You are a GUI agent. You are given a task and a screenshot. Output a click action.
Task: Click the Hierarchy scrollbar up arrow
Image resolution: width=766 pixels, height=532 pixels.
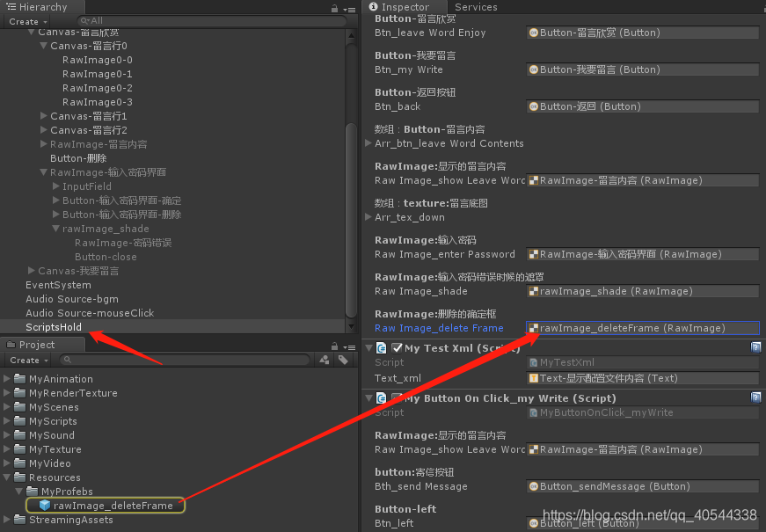click(x=351, y=36)
